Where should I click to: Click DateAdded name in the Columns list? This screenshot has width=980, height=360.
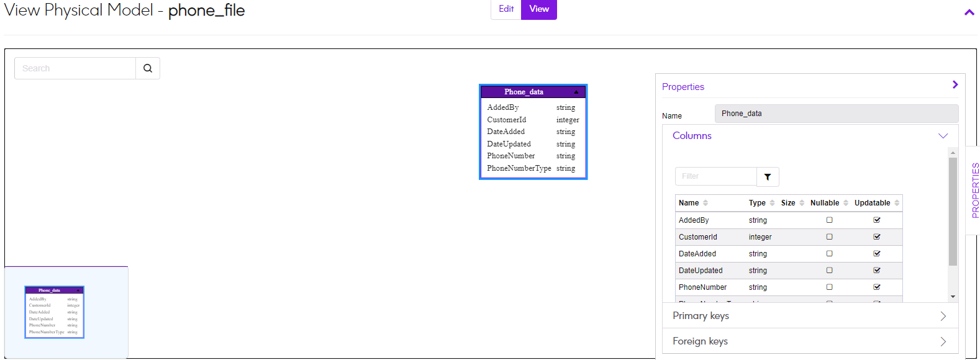pyautogui.click(x=697, y=254)
